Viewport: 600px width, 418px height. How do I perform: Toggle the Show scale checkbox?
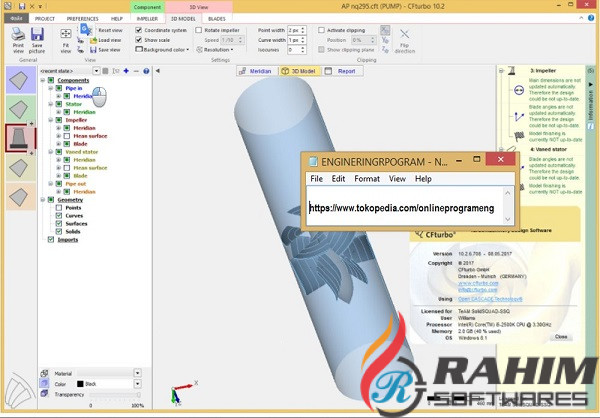click(139, 40)
